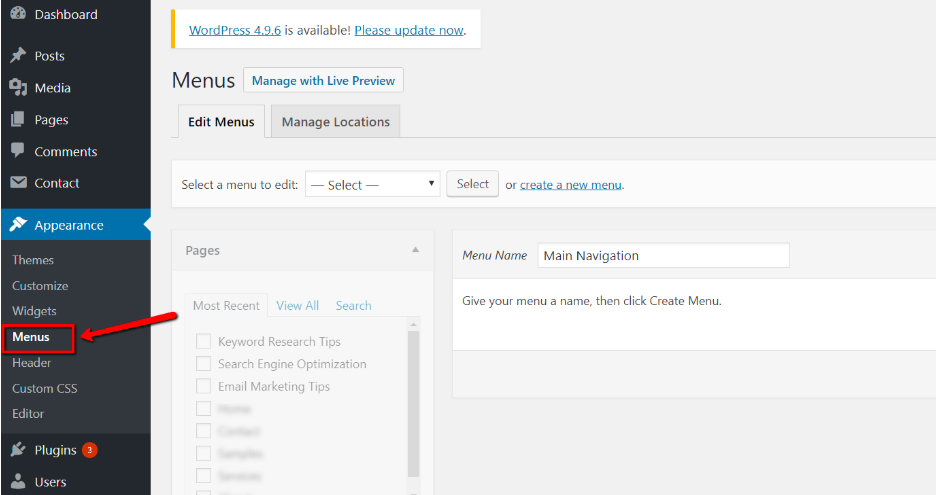Open Custom CSS under Appearance
This screenshot has width=936, height=495.
45,388
